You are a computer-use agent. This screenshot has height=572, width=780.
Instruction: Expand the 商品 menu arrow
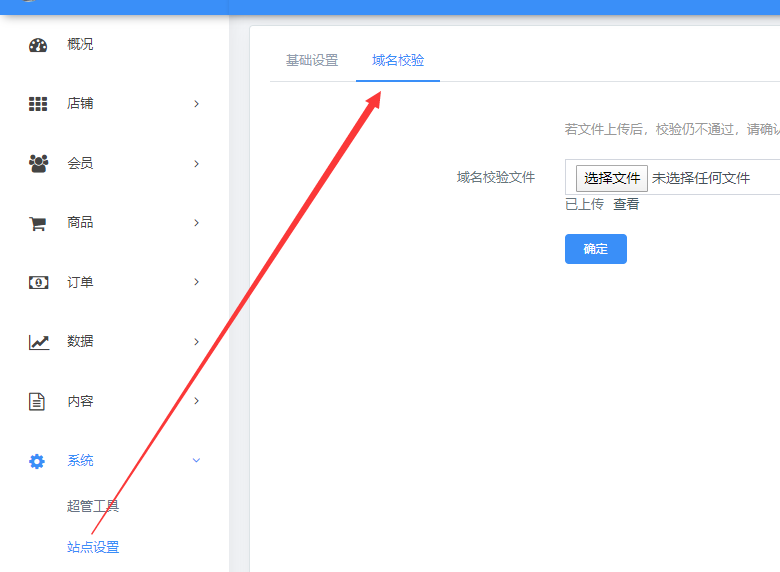[x=196, y=223]
